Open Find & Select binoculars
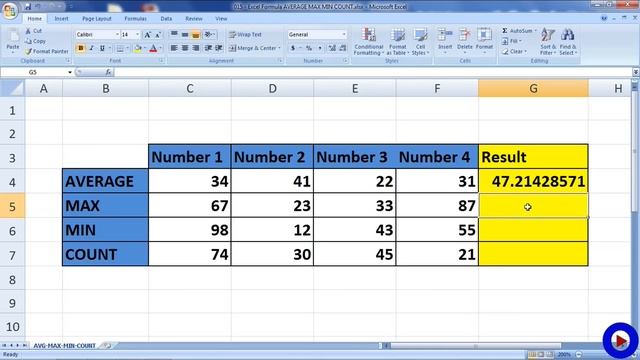The height and width of the screenshot is (360, 640). tap(568, 41)
